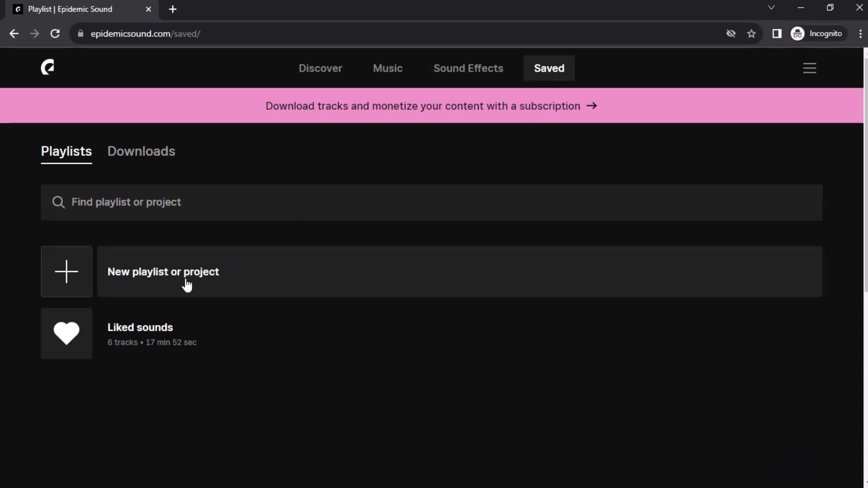Click the camera-off icon in address bar
Image resolution: width=868 pixels, height=488 pixels.
click(x=730, y=33)
